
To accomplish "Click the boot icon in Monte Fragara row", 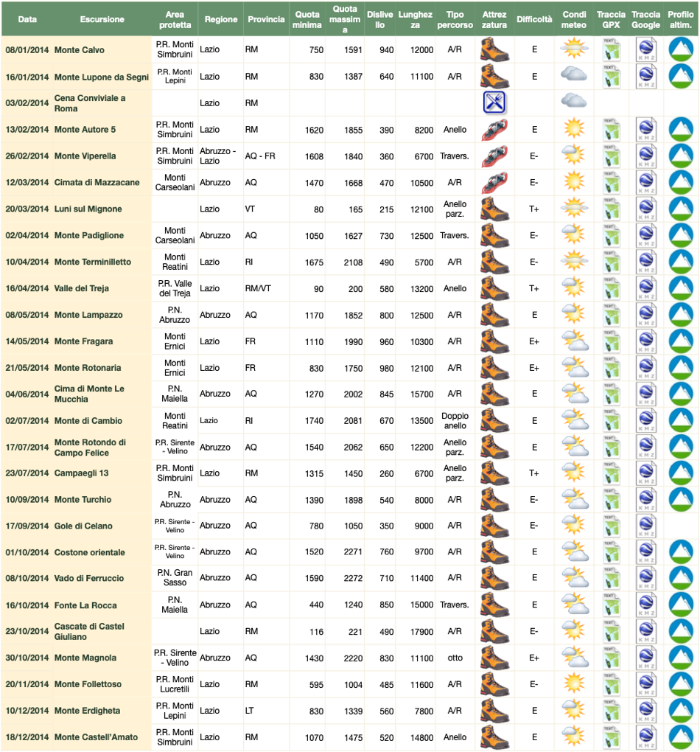I will 494,341.
